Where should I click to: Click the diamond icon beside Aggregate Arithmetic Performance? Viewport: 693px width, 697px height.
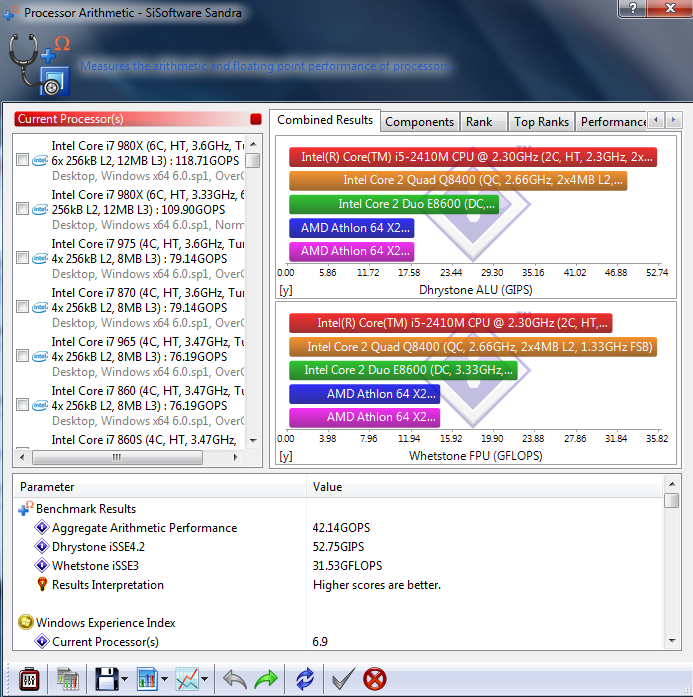42,528
